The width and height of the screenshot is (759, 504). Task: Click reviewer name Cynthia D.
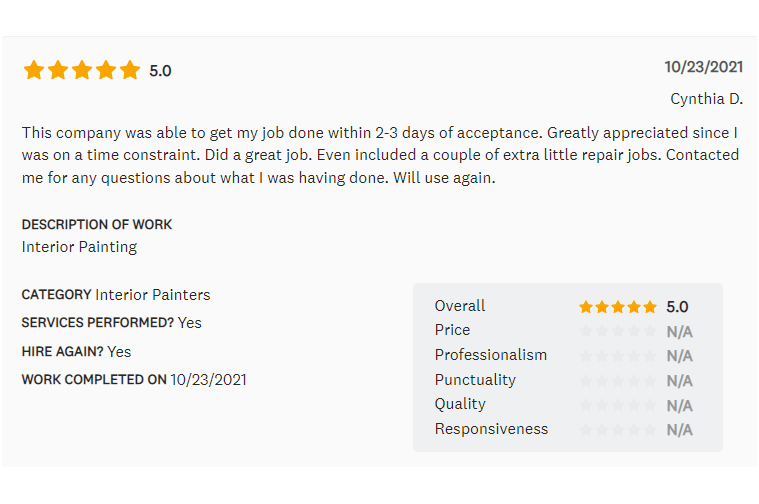[x=706, y=99]
